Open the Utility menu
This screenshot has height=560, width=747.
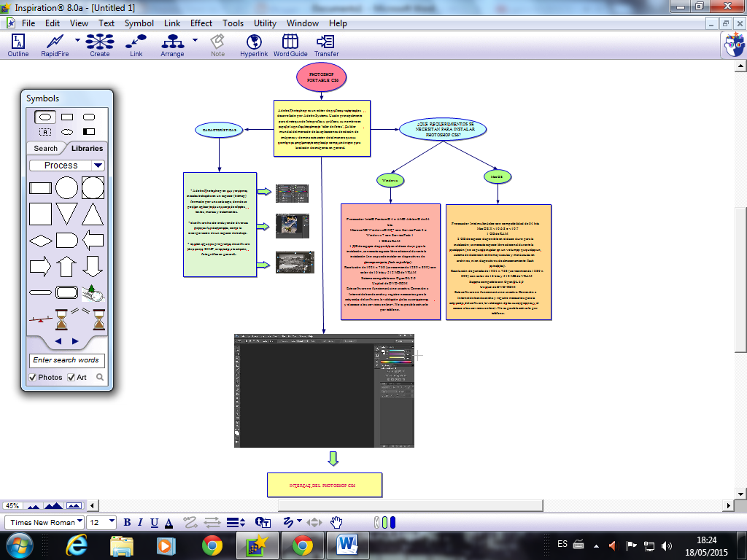coord(265,23)
